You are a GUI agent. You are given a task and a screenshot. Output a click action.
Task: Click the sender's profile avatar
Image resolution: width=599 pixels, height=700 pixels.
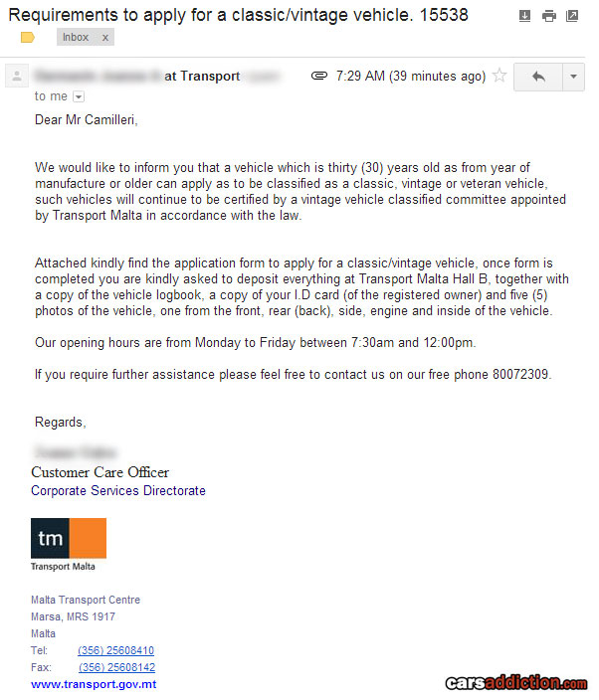click(x=16, y=77)
